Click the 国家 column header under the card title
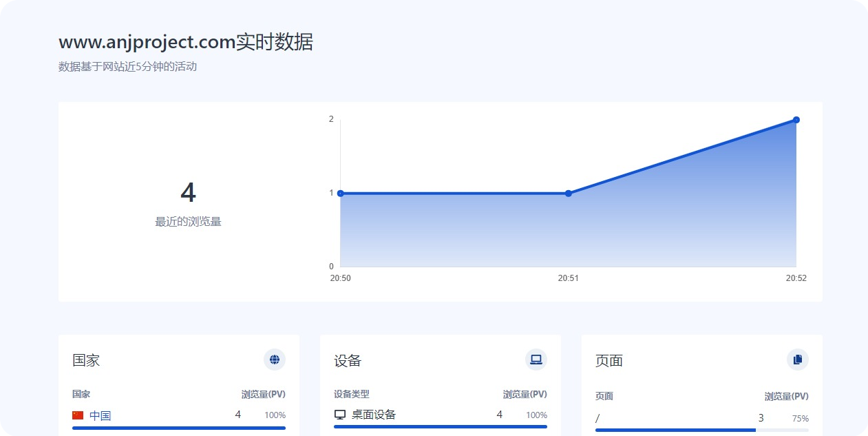The width and height of the screenshot is (868, 436). 81,395
